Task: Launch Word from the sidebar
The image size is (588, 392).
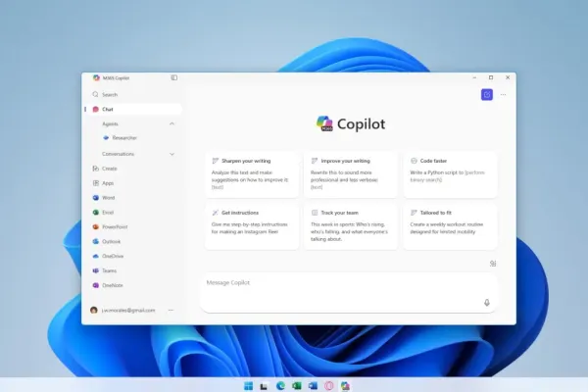Action: 135,198
